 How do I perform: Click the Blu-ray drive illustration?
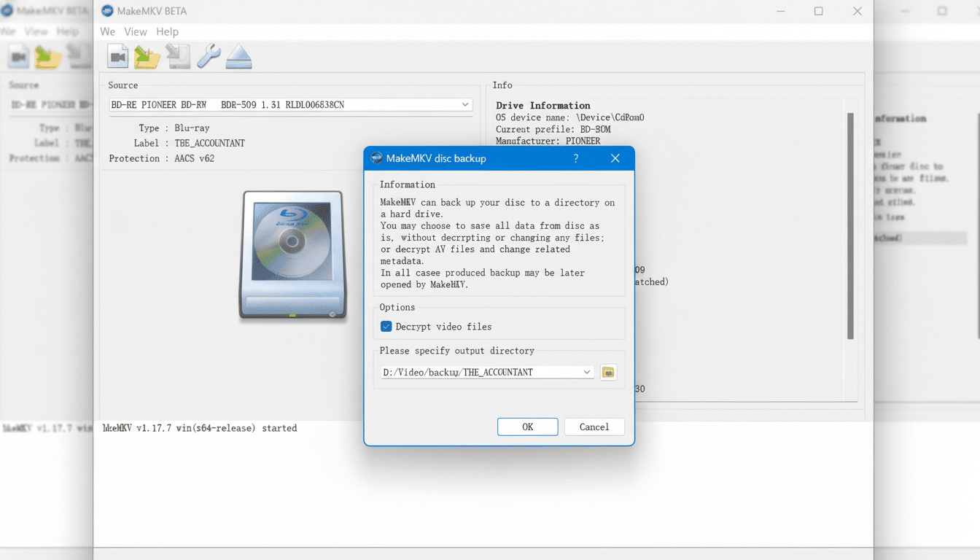click(292, 254)
